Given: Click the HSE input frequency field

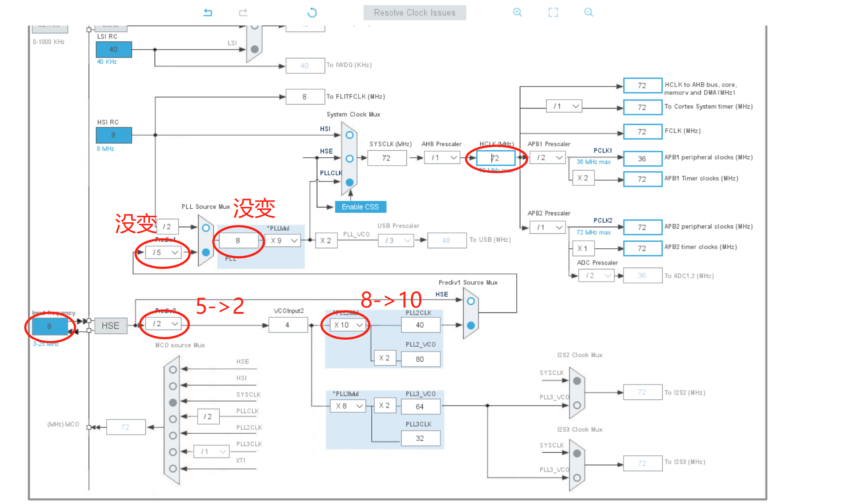Looking at the screenshot, I should [49, 327].
